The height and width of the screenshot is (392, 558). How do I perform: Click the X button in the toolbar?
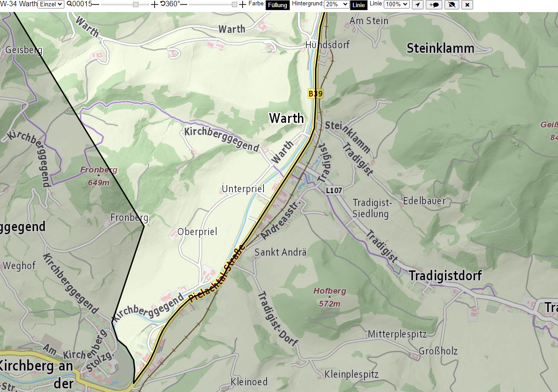pos(467,4)
